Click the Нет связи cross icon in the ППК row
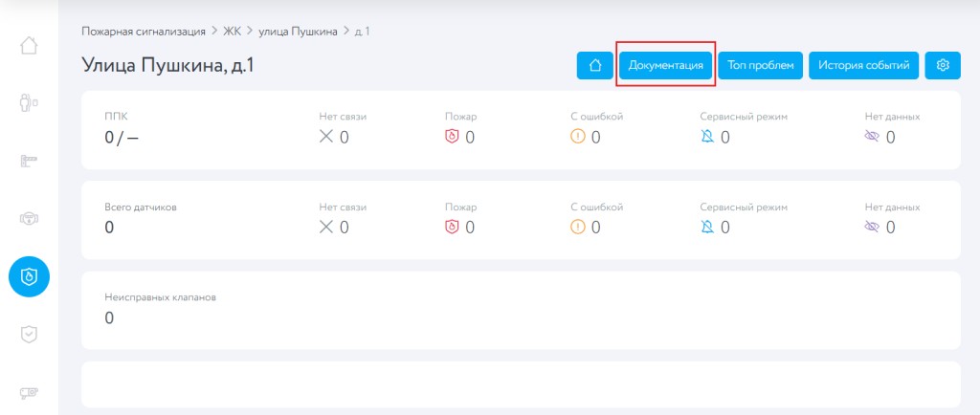Image resolution: width=980 pixels, height=415 pixels. point(326,137)
